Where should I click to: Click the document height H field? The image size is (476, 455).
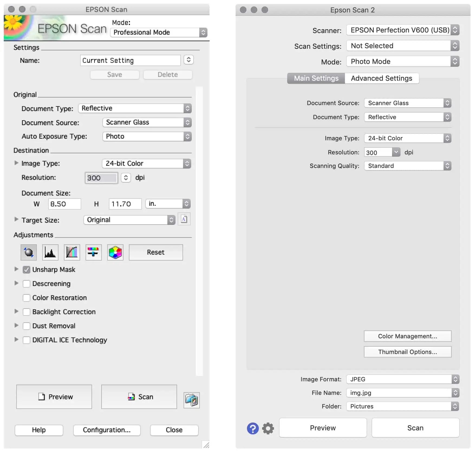click(125, 204)
